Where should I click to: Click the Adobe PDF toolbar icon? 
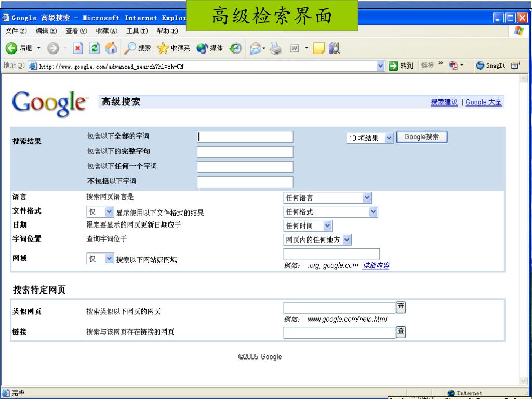(453, 65)
